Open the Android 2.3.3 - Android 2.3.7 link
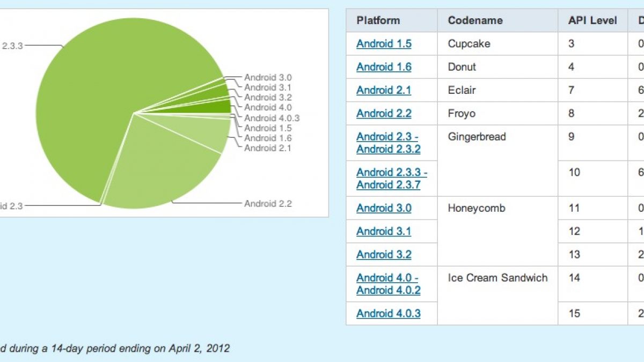The image size is (644, 362). click(x=391, y=179)
